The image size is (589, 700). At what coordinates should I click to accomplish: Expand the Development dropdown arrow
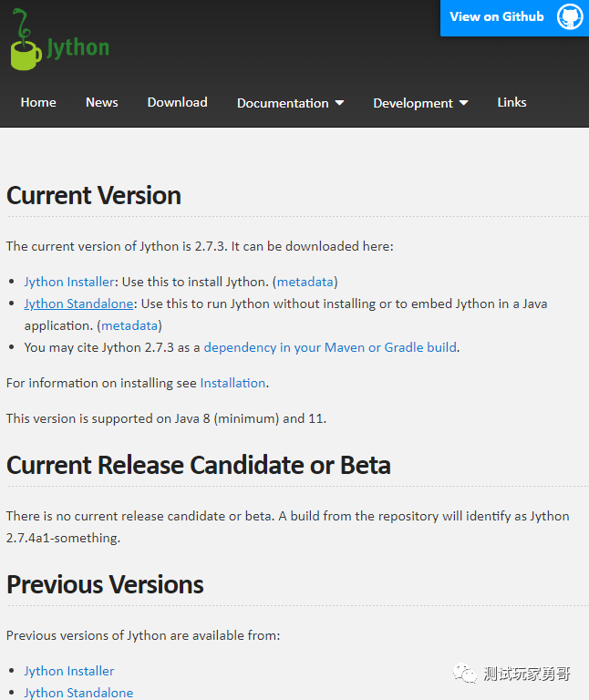(463, 103)
